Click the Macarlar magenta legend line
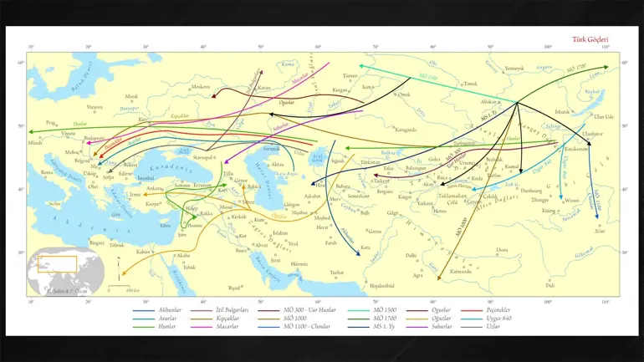The width and height of the screenshot is (644, 362). (x=202, y=327)
